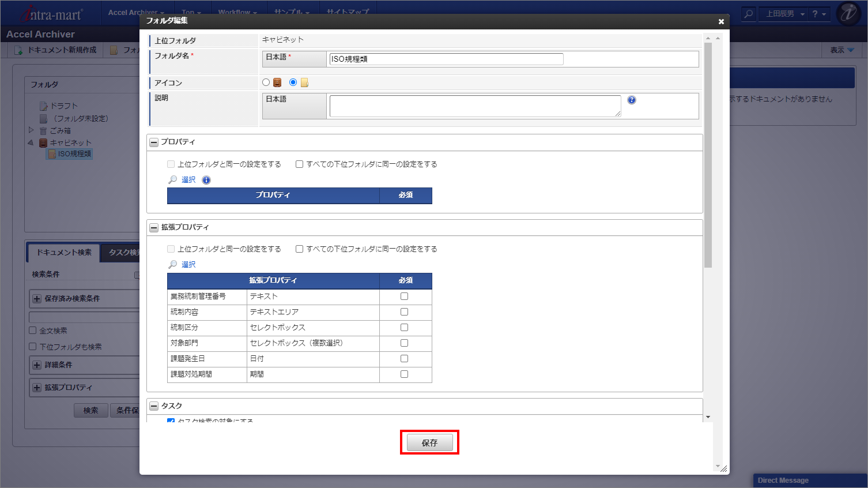Click the フォルダ名 日本語 text field
868x488 pixels.
click(x=446, y=59)
